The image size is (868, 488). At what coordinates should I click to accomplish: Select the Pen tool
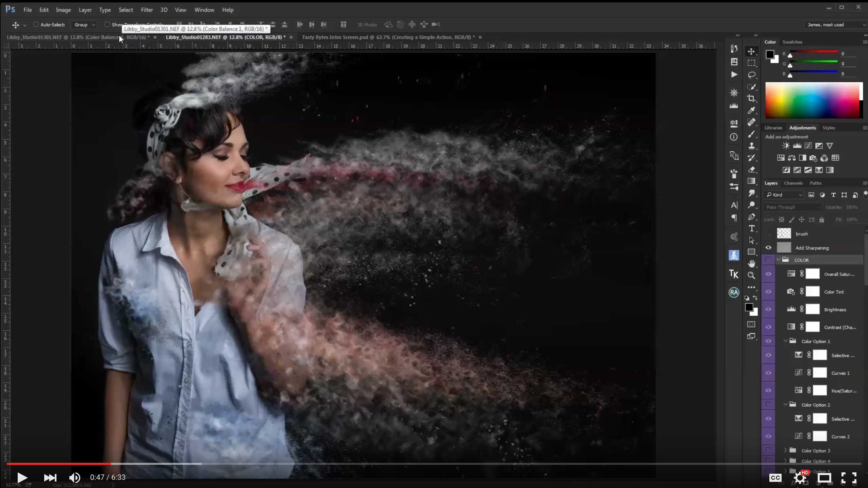tap(751, 217)
